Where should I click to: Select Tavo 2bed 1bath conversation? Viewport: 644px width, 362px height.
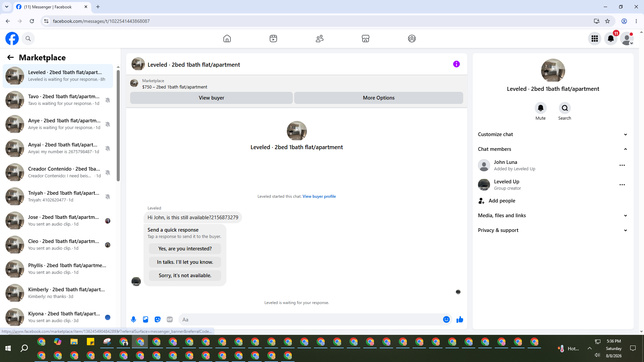coord(58,100)
